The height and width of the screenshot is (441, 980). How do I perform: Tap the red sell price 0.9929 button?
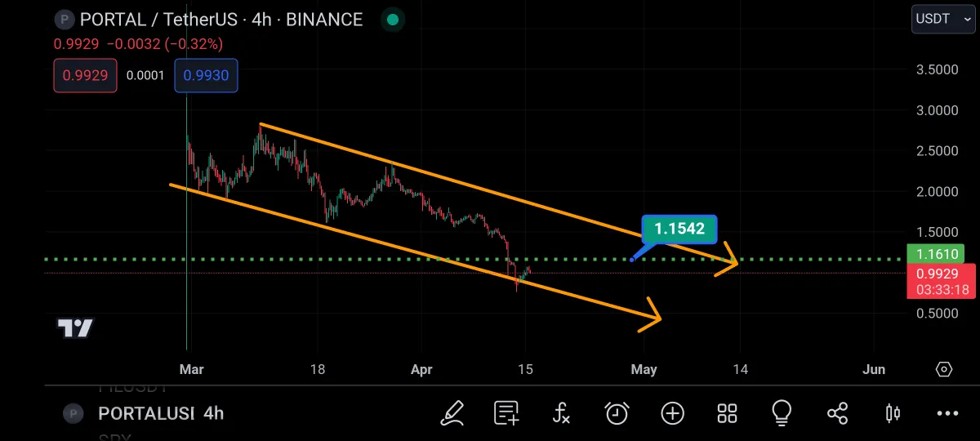pyautogui.click(x=85, y=76)
